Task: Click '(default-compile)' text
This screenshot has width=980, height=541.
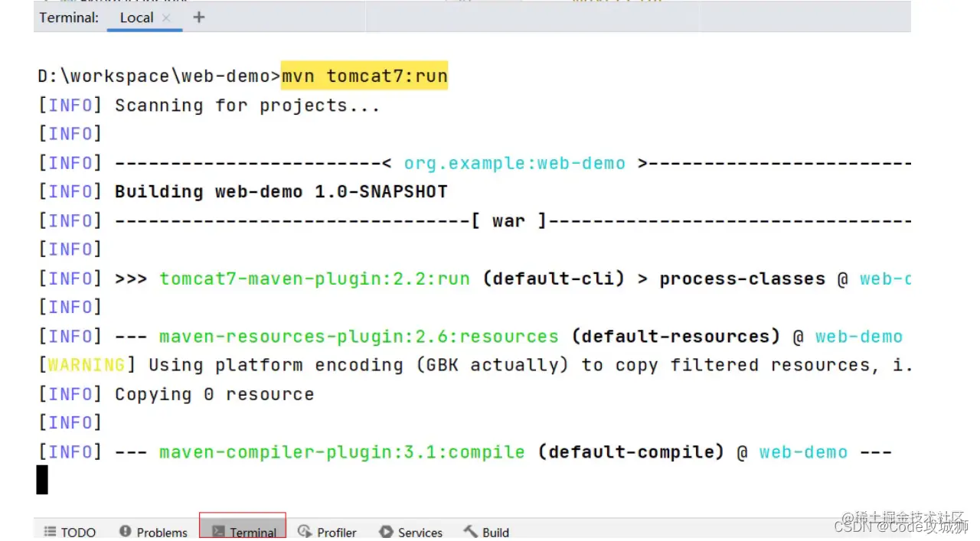Action: [x=631, y=452]
